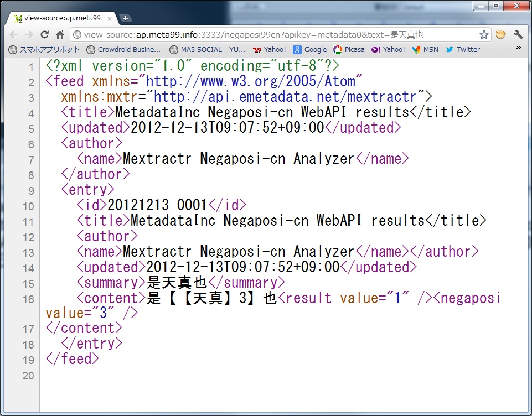Image resolution: width=532 pixels, height=416 pixels.
Task: Open the Twitter bookmark
Action: pos(463,49)
